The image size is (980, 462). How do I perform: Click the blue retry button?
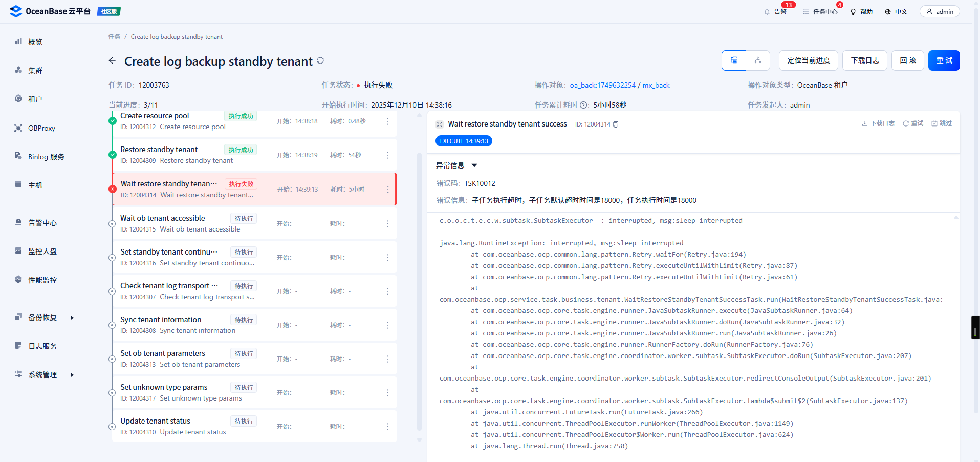[x=944, y=60]
